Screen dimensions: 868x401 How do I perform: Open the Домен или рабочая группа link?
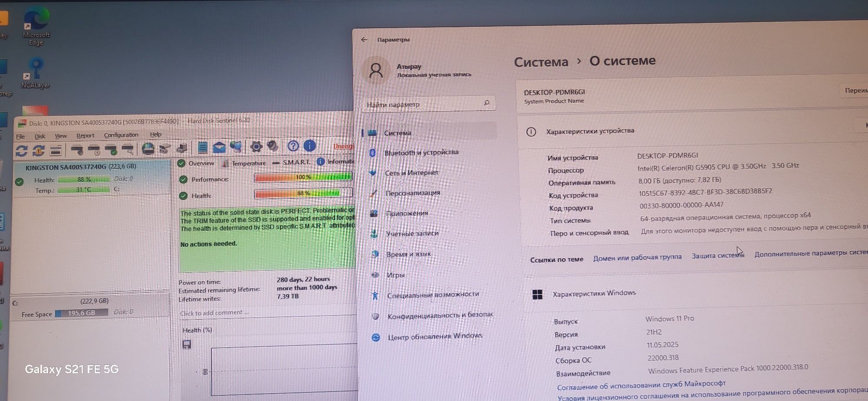(x=637, y=257)
